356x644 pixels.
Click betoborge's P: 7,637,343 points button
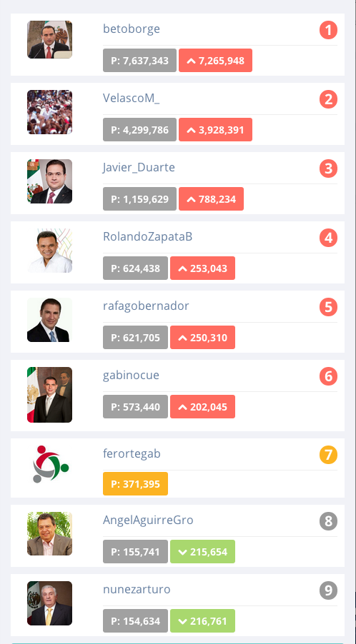coord(140,61)
